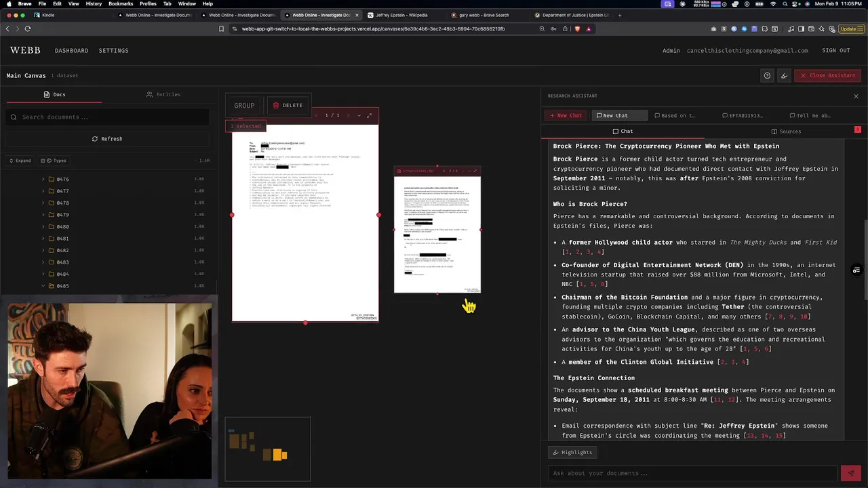This screenshot has height=488, width=868.
Task: Go back in the browser
Action: [7, 28]
